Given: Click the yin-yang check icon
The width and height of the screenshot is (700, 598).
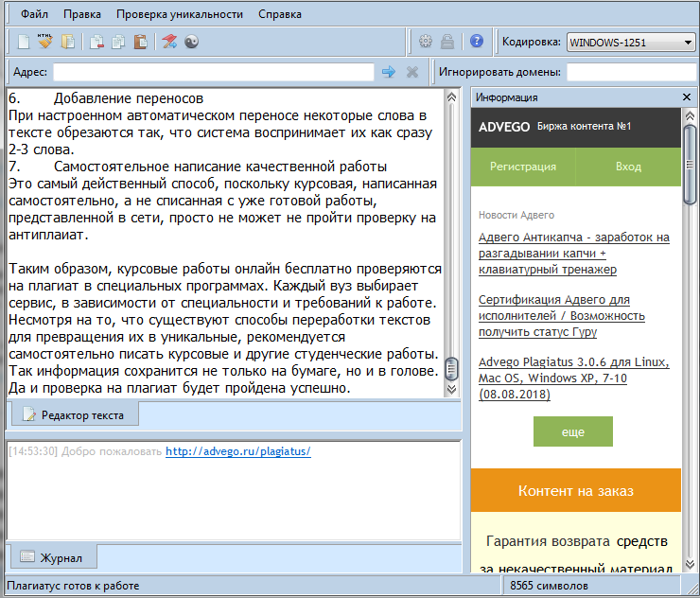Looking at the screenshot, I should pos(191,42).
